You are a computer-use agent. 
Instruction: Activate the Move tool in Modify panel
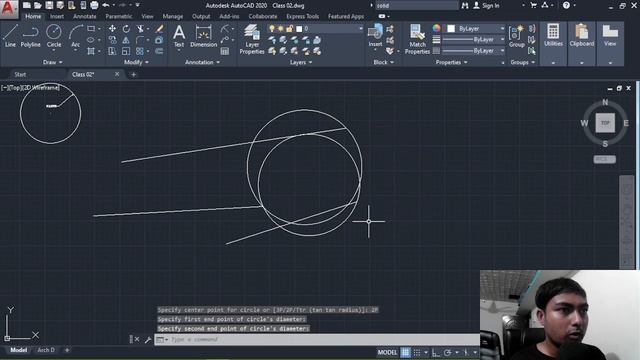point(112,29)
